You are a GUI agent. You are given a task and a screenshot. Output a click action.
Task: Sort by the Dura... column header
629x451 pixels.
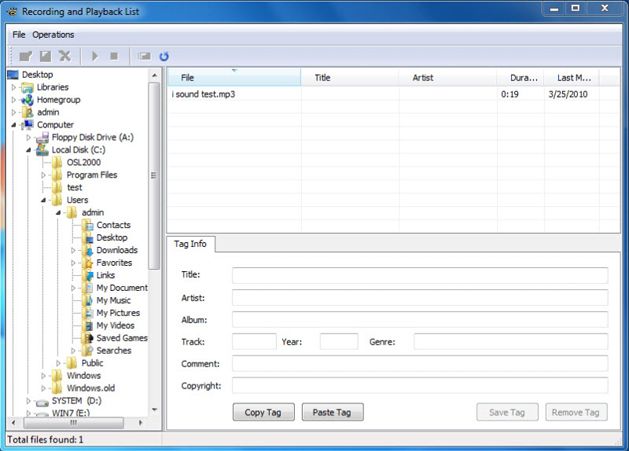(x=520, y=78)
